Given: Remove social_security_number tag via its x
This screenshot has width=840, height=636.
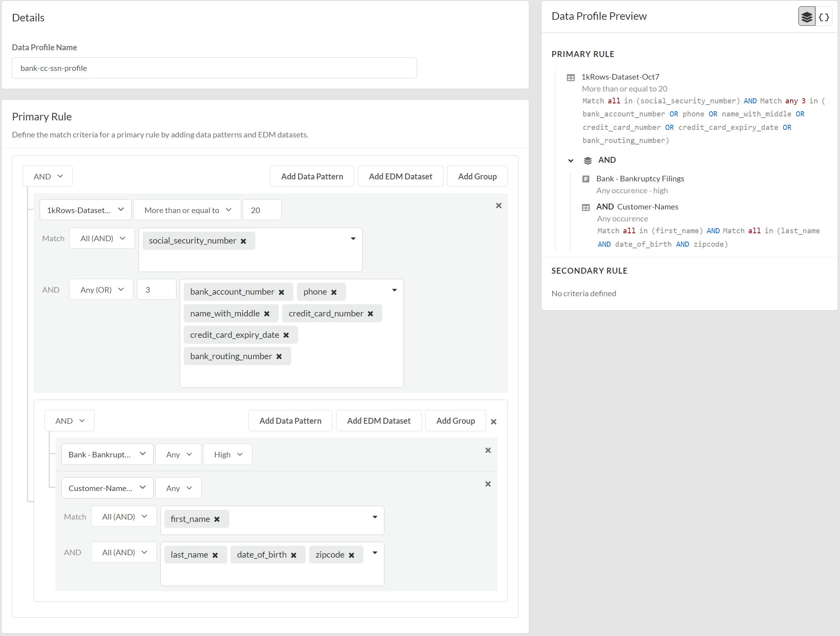Looking at the screenshot, I should 243,241.
